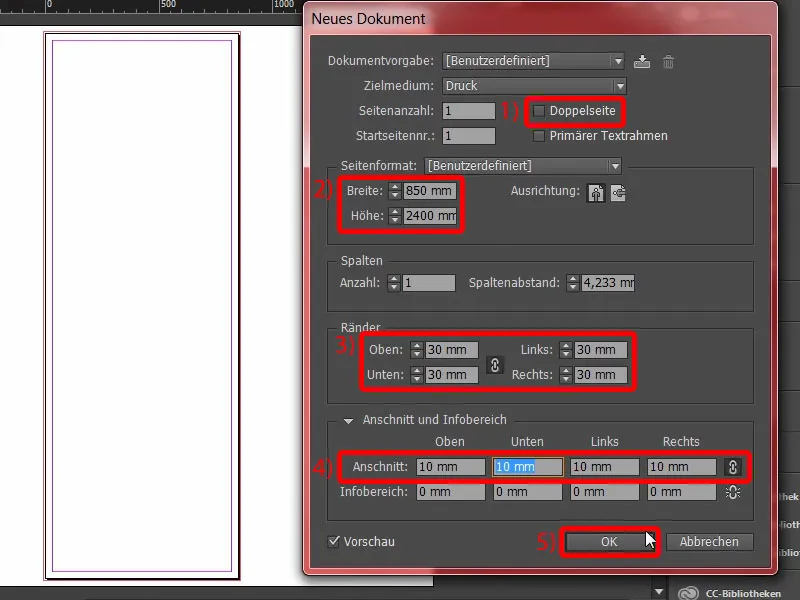Click Spalten Anzahl field
Image resolution: width=800 pixels, height=600 pixels.
pyautogui.click(x=429, y=283)
